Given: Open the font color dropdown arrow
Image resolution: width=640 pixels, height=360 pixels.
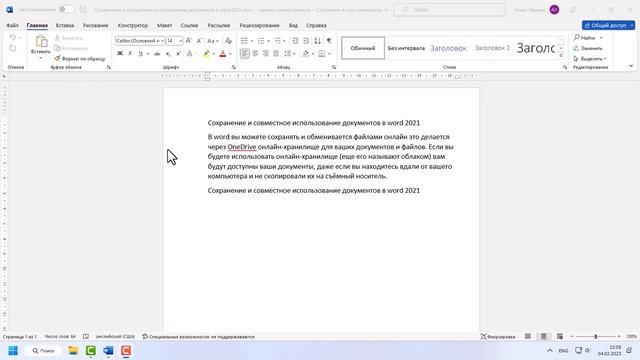Looking at the screenshot, I should point(230,54).
